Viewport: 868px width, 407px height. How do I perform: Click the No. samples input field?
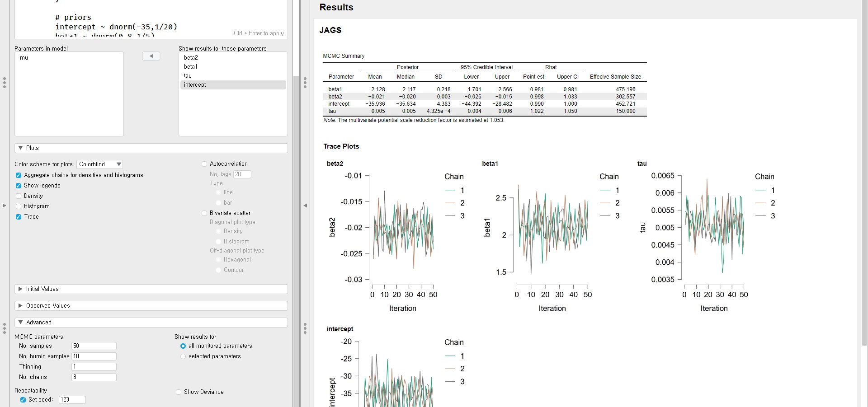pyautogui.click(x=94, y=346)
